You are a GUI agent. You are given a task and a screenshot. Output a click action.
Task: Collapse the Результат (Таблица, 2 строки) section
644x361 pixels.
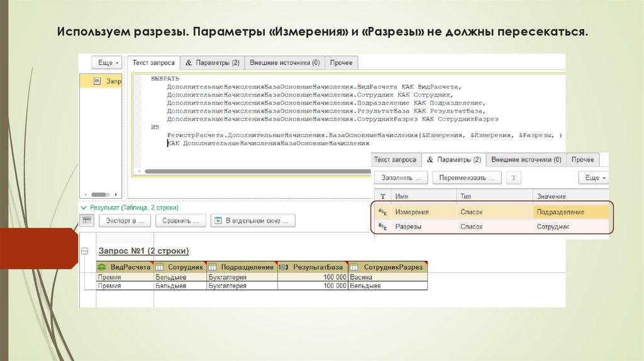pos(82,207)
